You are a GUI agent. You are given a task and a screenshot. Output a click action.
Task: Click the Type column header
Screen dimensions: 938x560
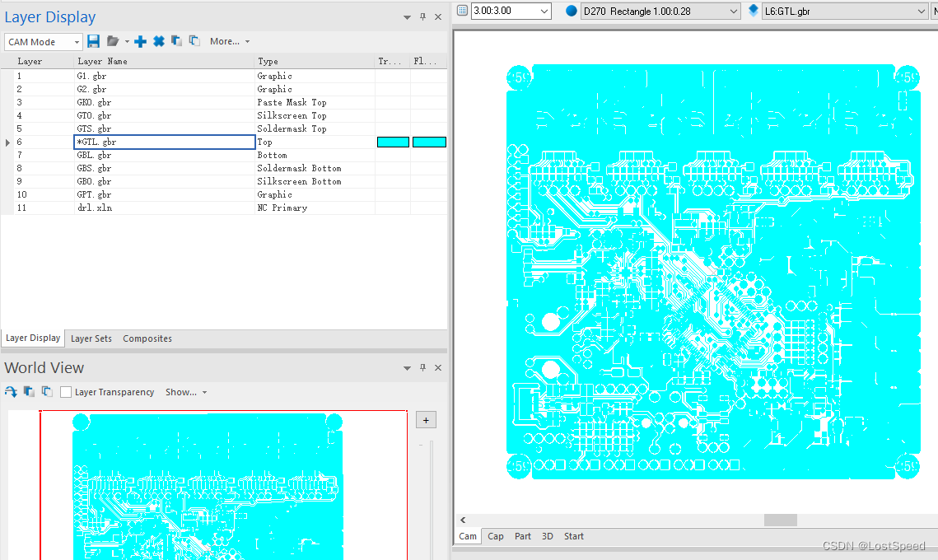click(315, 61)
